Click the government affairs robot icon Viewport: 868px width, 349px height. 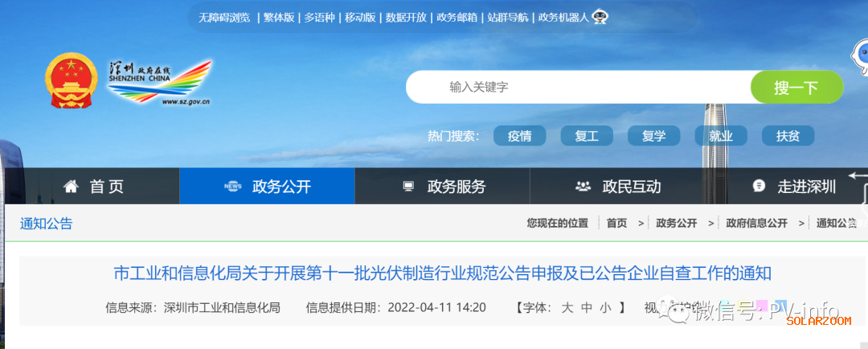tap(600, 17)
